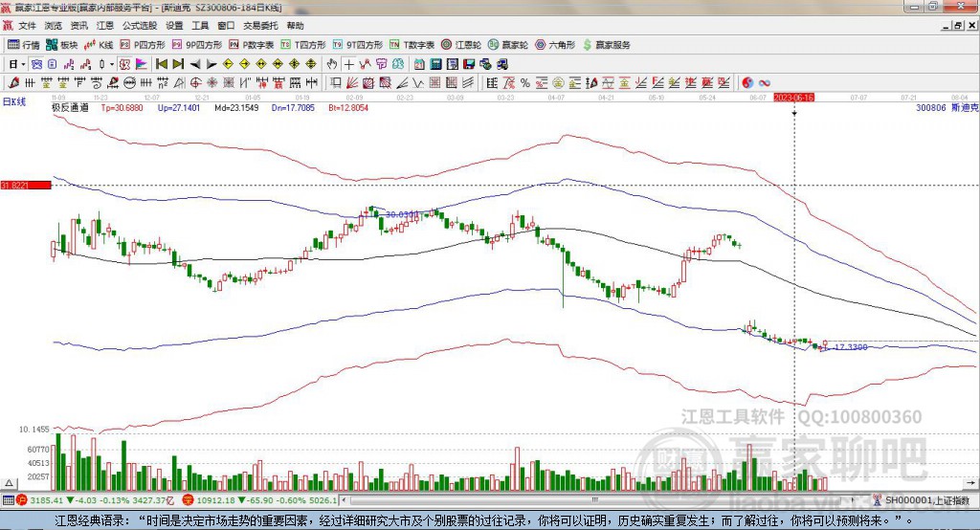This screenshot has width=980, height=530.
Task: Toggle the 权 price adjustment button
Action: [124, 64]
